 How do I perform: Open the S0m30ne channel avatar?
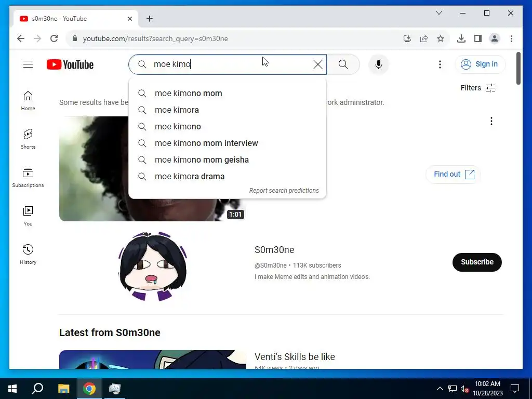point(153,267)
